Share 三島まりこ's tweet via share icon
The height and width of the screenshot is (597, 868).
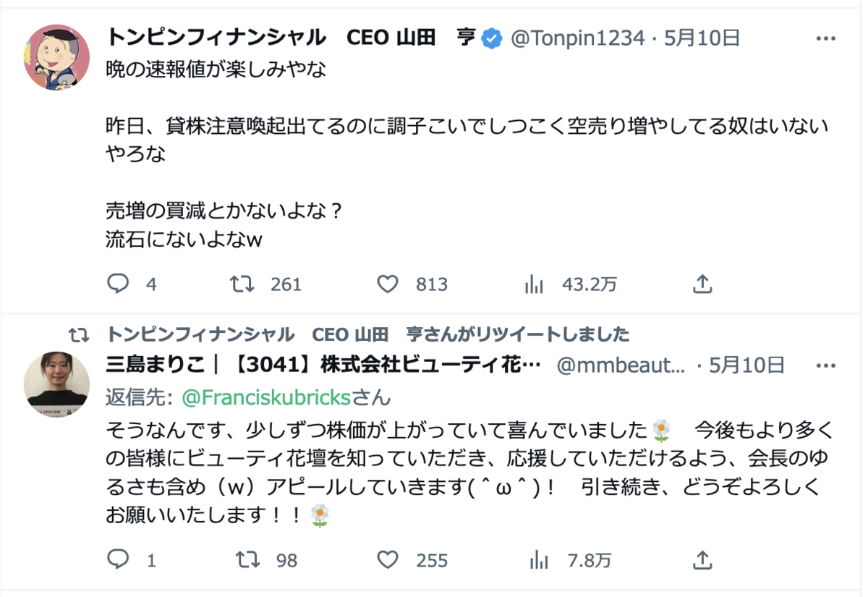pos(702,559)
